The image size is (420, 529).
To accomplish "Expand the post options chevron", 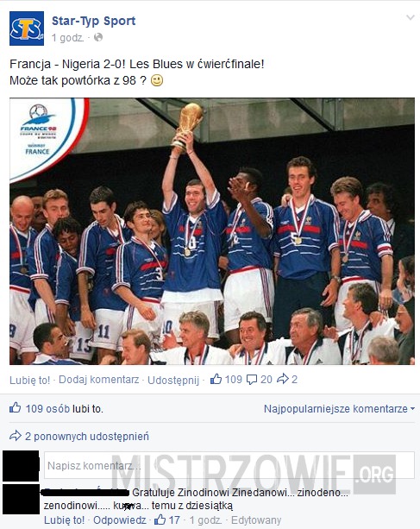I will point(410,17).
